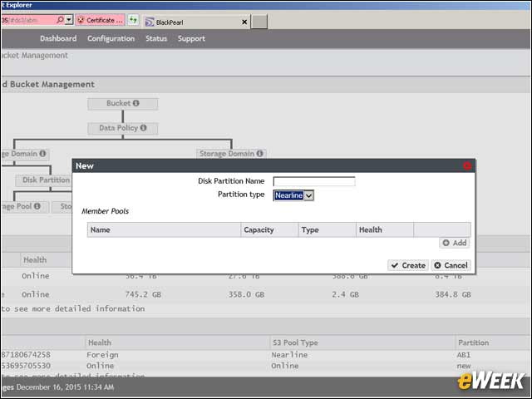The width and height of the screenshot is (532, 399).
Task: Click the 358.0 GB value
Action: [246, 294]
